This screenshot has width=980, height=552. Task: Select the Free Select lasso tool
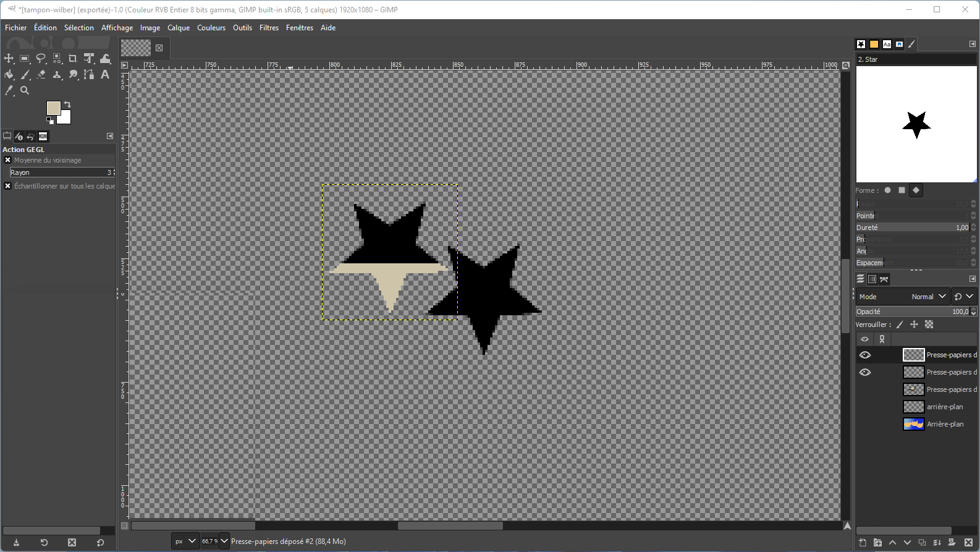point(41,58)
